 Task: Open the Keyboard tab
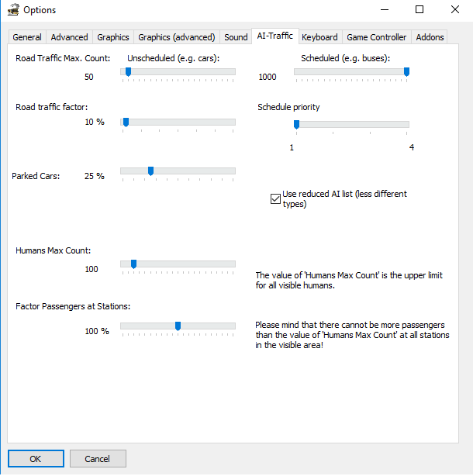point(319,37)
